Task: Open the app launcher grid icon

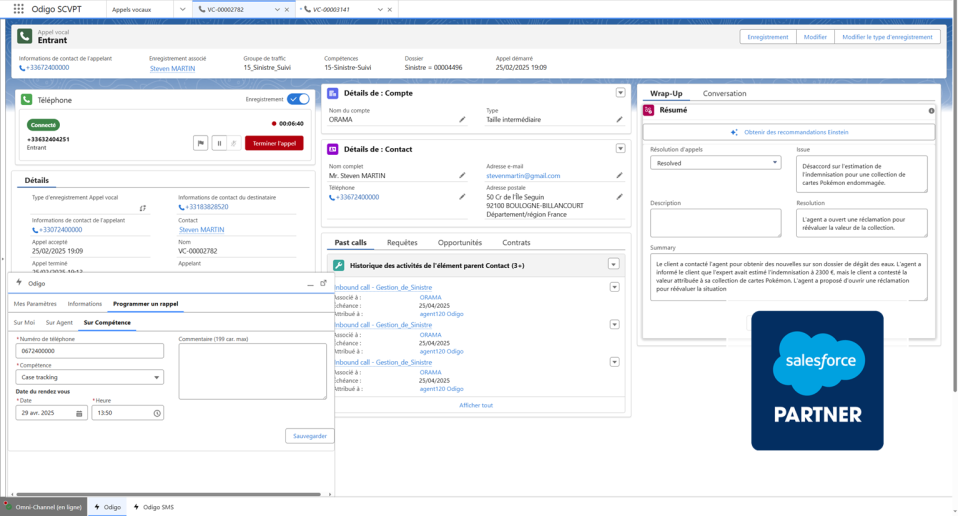Action: click(x=18, y=9)
